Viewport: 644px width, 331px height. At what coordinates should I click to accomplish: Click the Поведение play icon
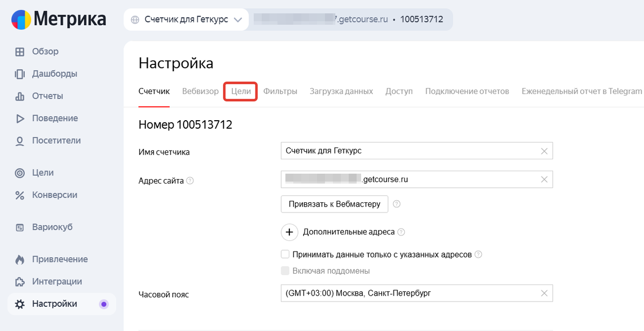[x=20, y=119]
